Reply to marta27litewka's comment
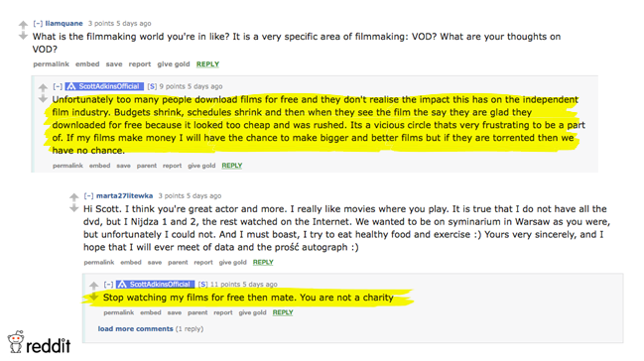The width and height of the screenshot is (644, 361). pos(263,262)
